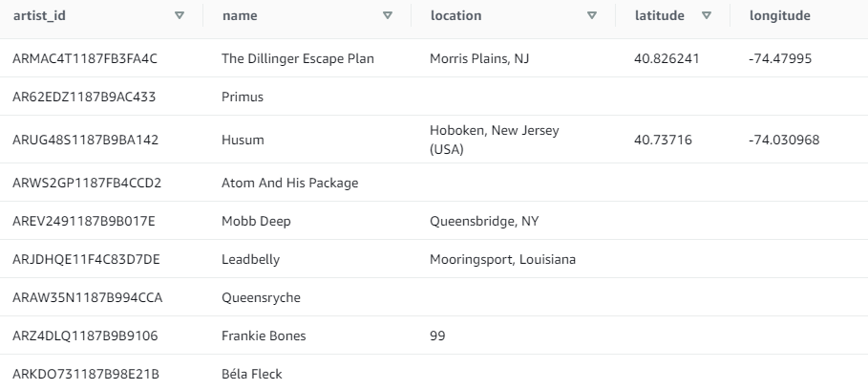The width and height of the screenshot is (868, 390).
Task: Select latitude value 40.73716
Action: (663, 140)
